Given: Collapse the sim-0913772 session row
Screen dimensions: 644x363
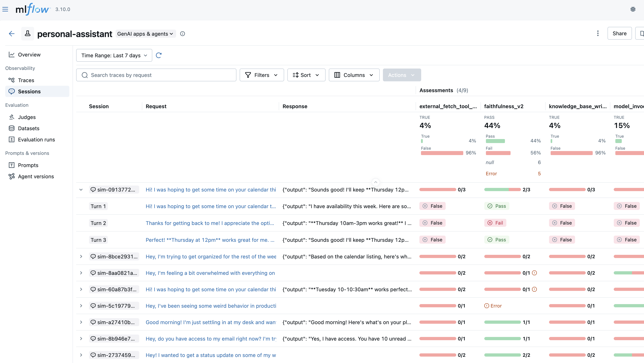Looking at the screenshot, I should pos(81,190).
